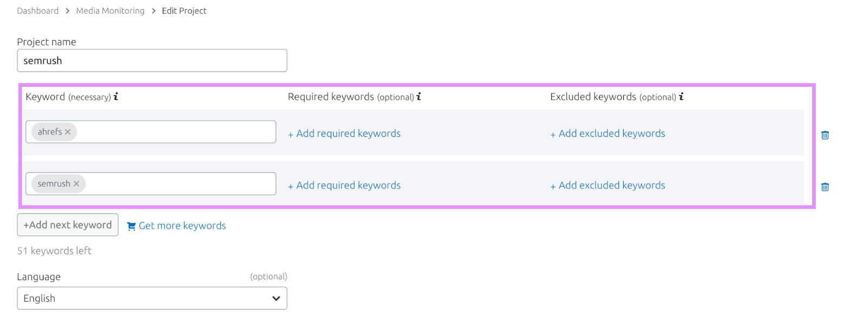This screenshot has height=317, width=868.
Task: Delete the semrush keyword row via trash icon
Action: pos(825,187)
